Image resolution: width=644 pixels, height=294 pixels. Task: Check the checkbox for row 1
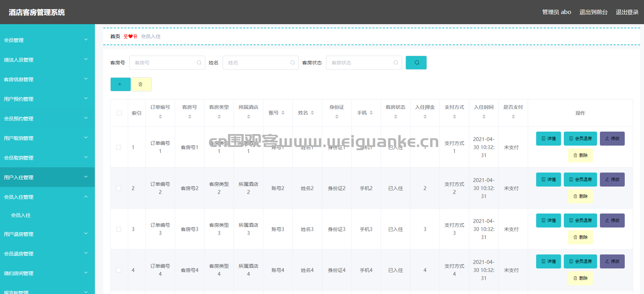(119, 147)
